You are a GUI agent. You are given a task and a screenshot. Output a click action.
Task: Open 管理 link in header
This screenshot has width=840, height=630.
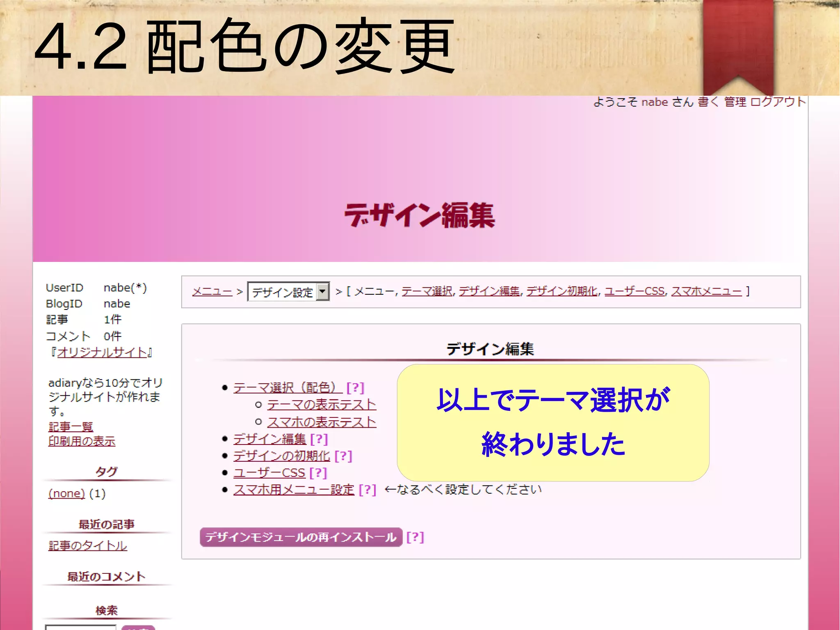click(735, 102)
